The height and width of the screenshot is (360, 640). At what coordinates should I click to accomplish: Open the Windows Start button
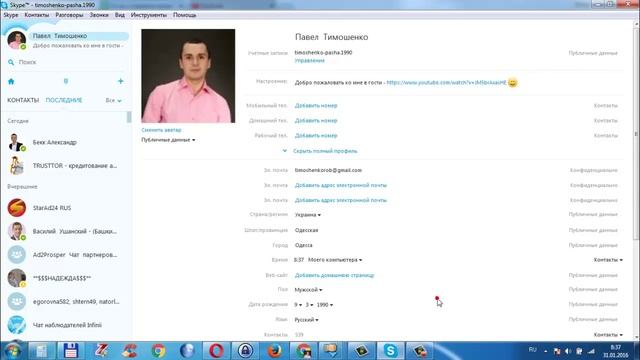[x=12, y=351]
